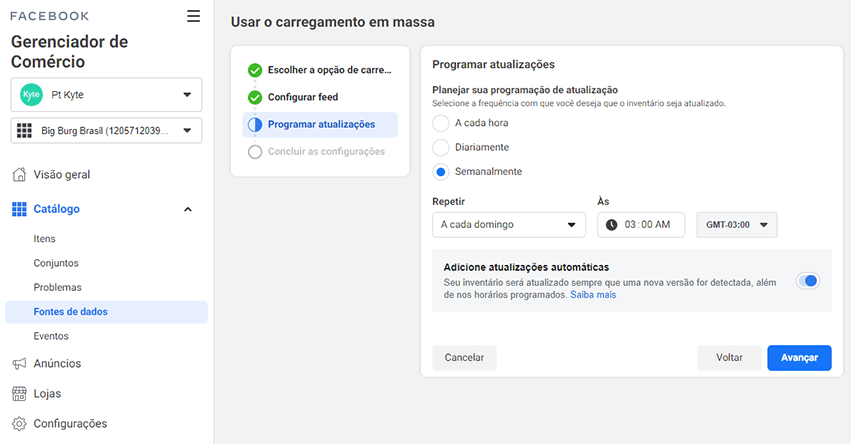This screenshot has width=851, height=444.
Task: Select the Semanalmente radio button
Action: (441, 172)
